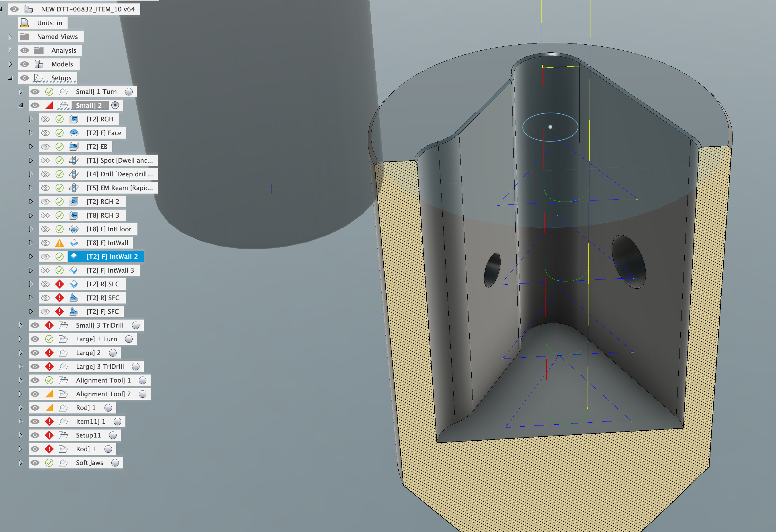776x532 pixels.
Task: Toggle visibility of the Soft Jaws setup
Action: [x=35, y=462]
